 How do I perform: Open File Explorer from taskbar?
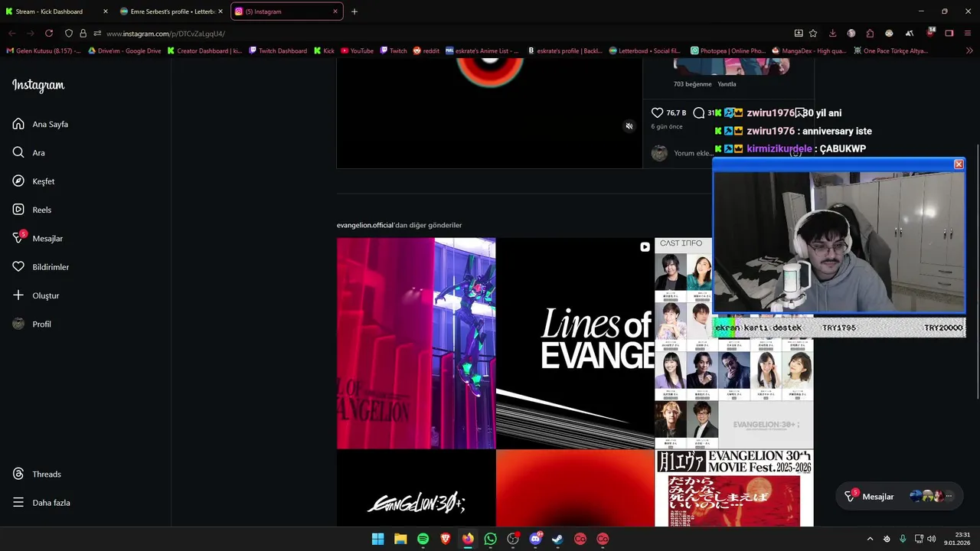click(400, 539)
